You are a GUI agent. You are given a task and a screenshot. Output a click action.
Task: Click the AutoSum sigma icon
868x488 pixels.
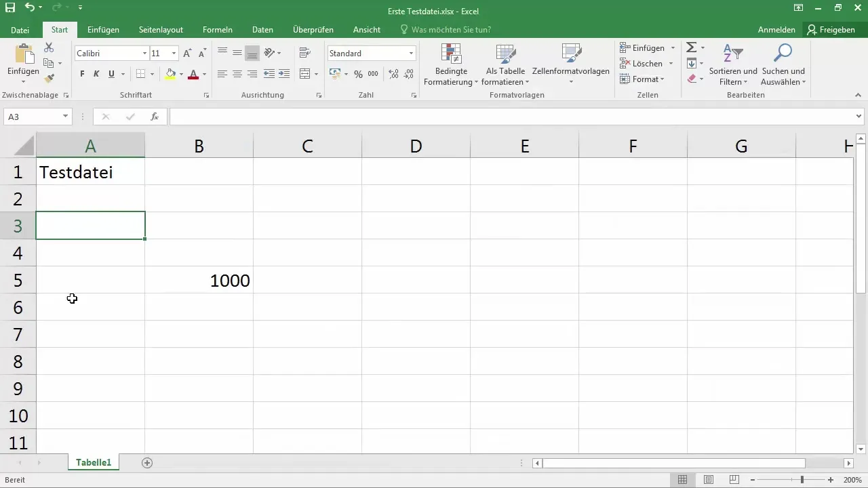click(691, 47)
